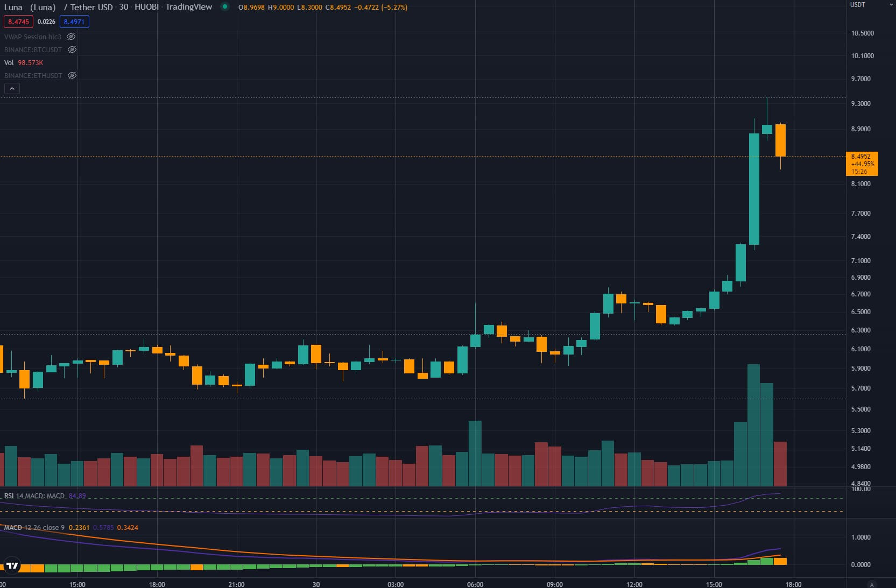Click the tallest green volume bar
Viewport: 896px width, 588px height.
[x=754, y=425]
